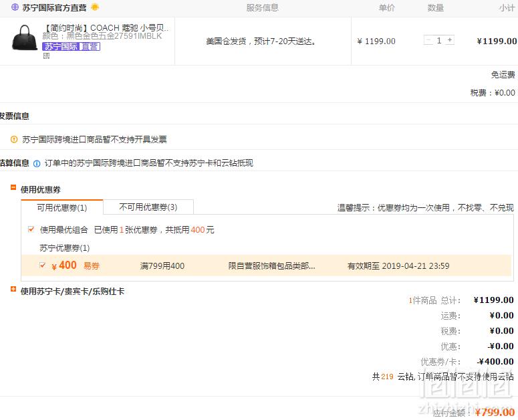The image size is (518, 420).
Task: Click the blue info icon next to 结算信息
Action: click(37, 163)
